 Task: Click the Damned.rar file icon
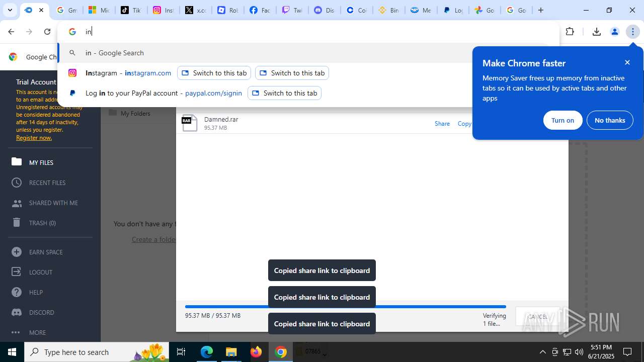coord(190,123)
